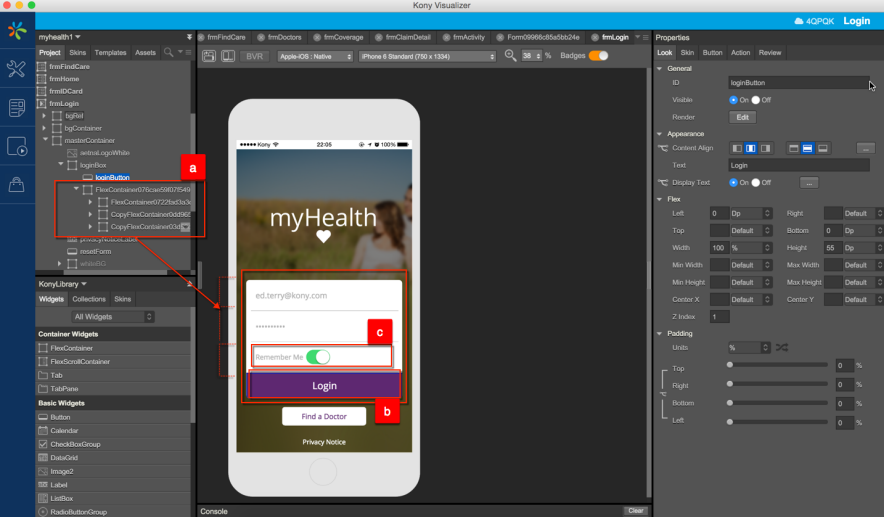Open the document notes sidebar icon
884x517 pixels.
[16, 108]
